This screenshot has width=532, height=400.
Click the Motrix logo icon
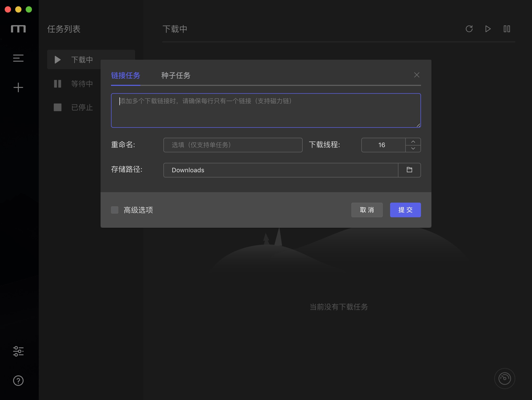(x=18, y=29)
